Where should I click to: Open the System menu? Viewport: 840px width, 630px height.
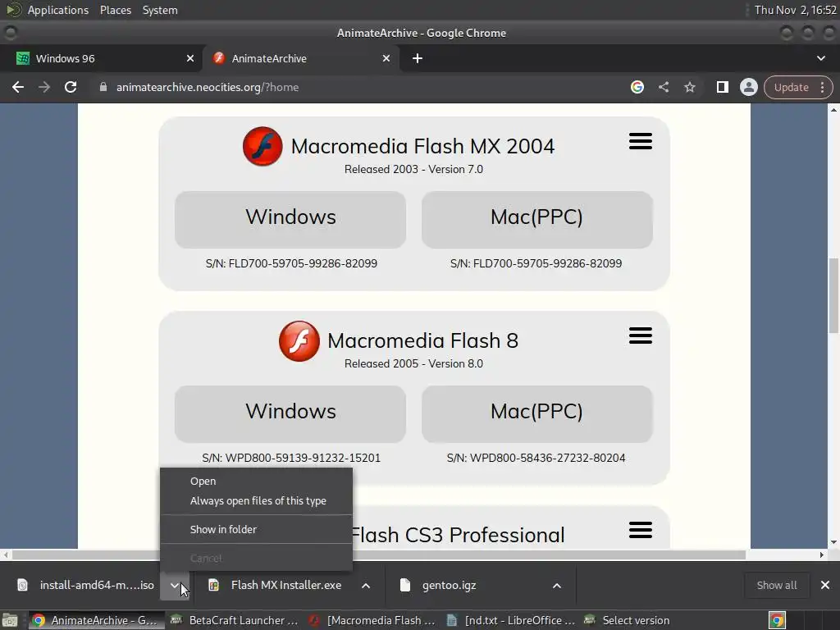pos(160,10)
